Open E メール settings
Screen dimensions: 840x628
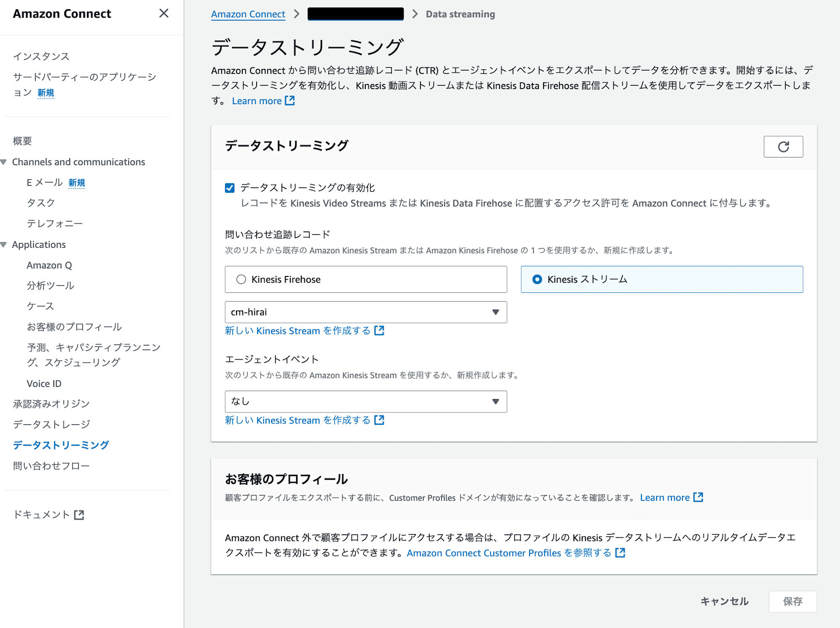[x=45, y=183]
